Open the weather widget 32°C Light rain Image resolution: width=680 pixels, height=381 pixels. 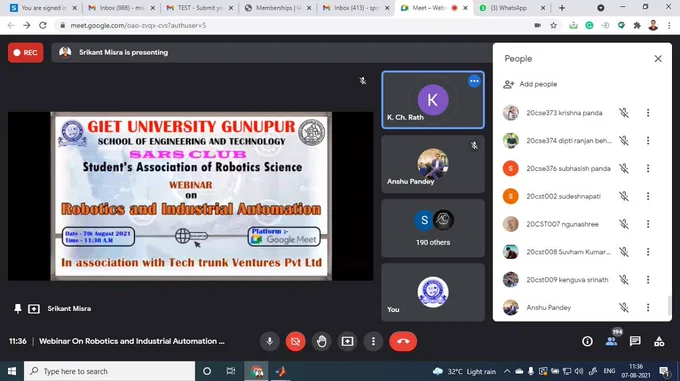[464, 371]
